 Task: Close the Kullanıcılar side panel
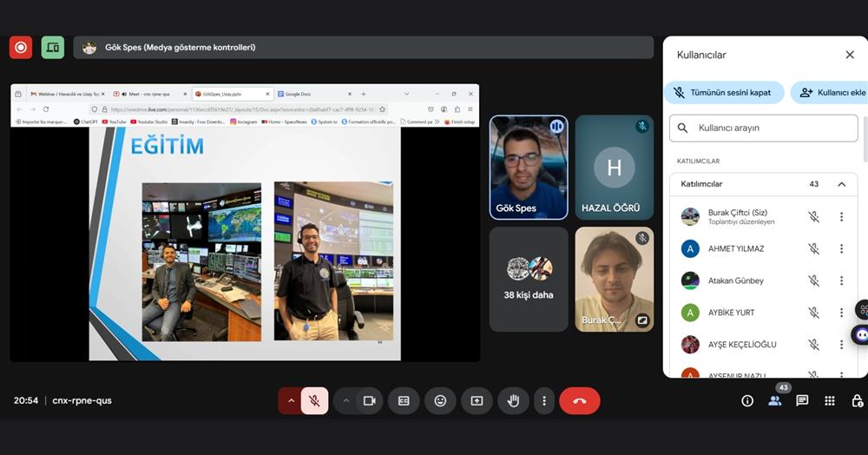(x=850, y=55)
